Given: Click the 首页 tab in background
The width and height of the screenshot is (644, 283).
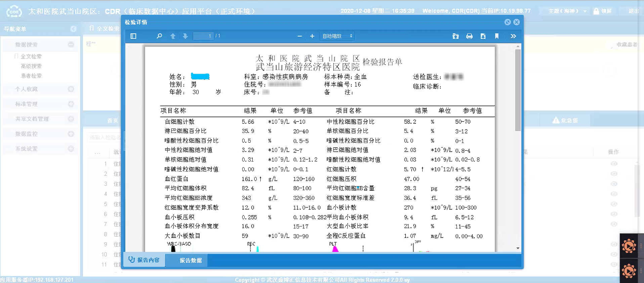Looking at the screenshot, I should pyautogui.click(x=112, y=120).
